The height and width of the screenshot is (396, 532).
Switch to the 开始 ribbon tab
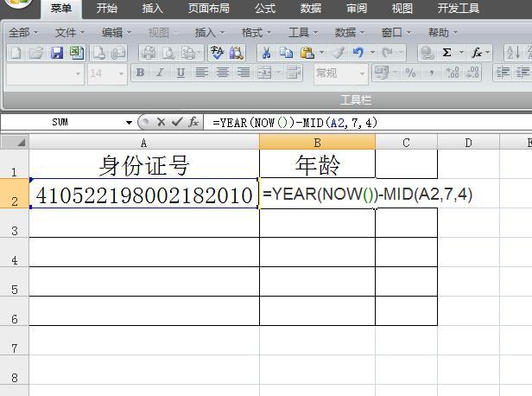(107, 8)
